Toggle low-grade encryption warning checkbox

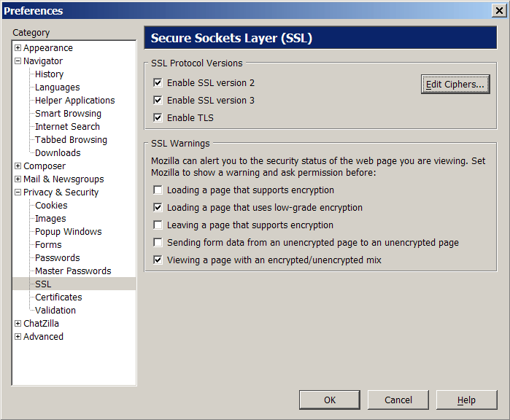click(158, 207)
